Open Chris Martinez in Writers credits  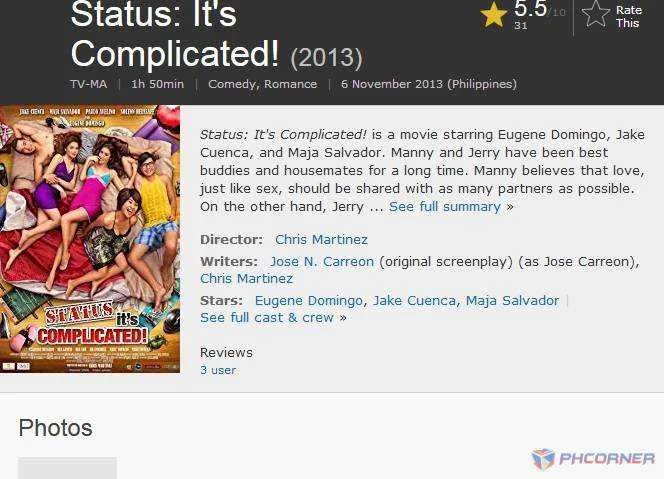coord(246,279)
